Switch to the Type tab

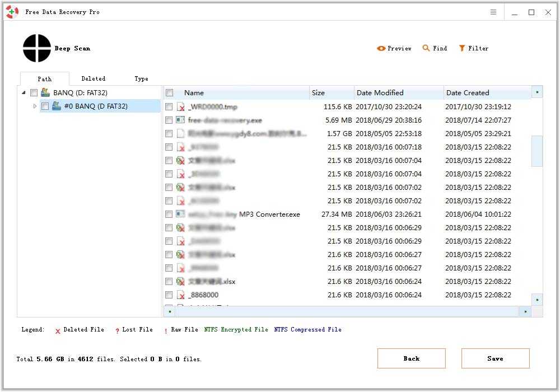141,79
